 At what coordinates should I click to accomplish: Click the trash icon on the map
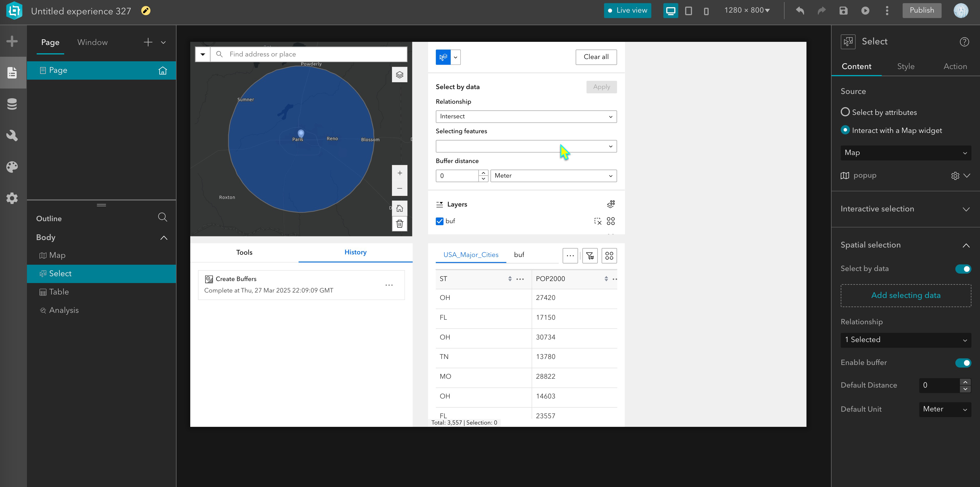click(399, 224)
